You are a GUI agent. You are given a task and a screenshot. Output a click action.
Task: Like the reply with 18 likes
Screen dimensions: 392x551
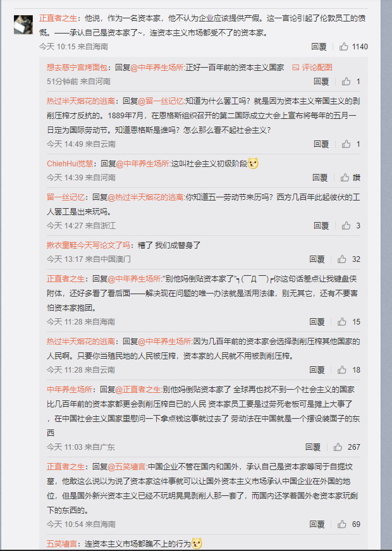(342, 369)
